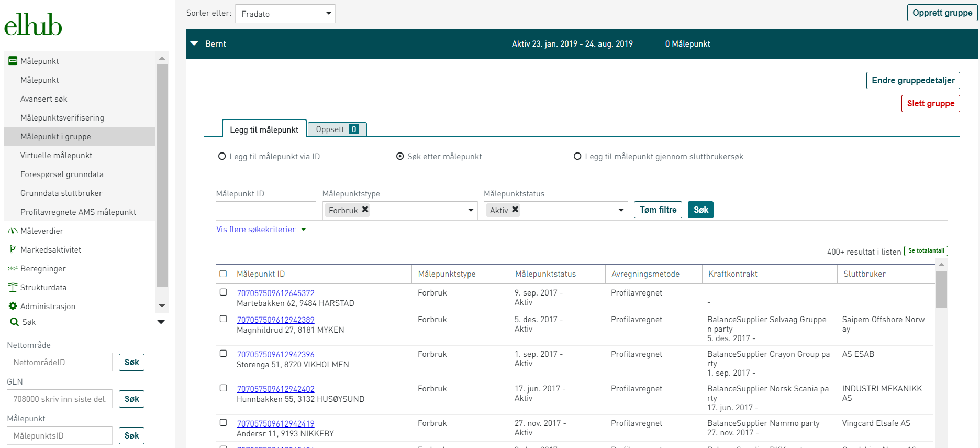The image size is (980, 448).
Task: Collapse the Bernt group header
Action: 194,43
